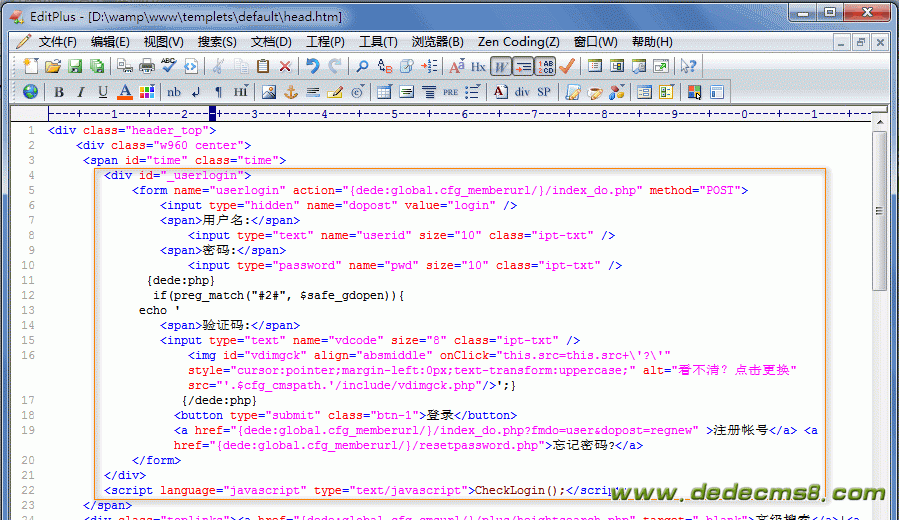The image size is (899, 520).
Task: Open the object shapes dropdown icon
Action: click(617, 92)
